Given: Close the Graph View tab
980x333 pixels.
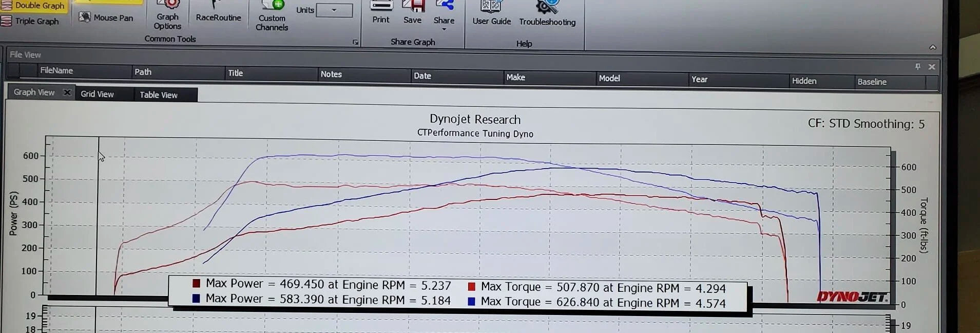Looking at the screenshot, I should (67, 92).
